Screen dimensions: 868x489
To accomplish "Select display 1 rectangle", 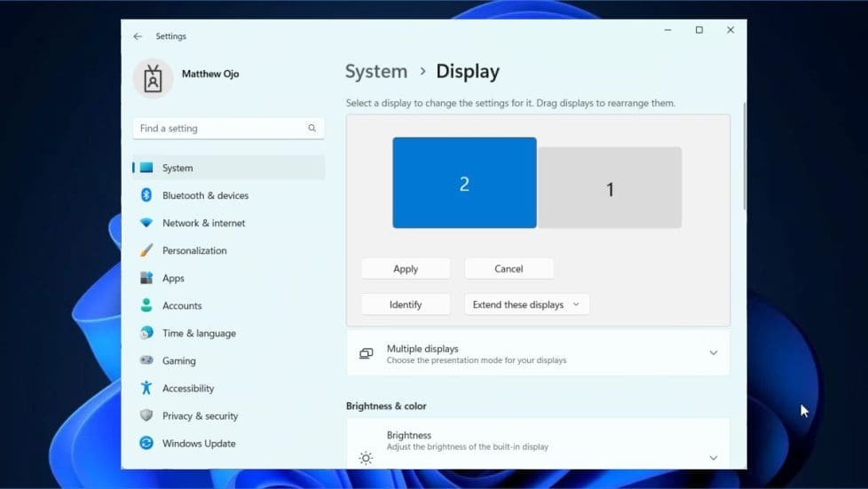I will point(610,188).
